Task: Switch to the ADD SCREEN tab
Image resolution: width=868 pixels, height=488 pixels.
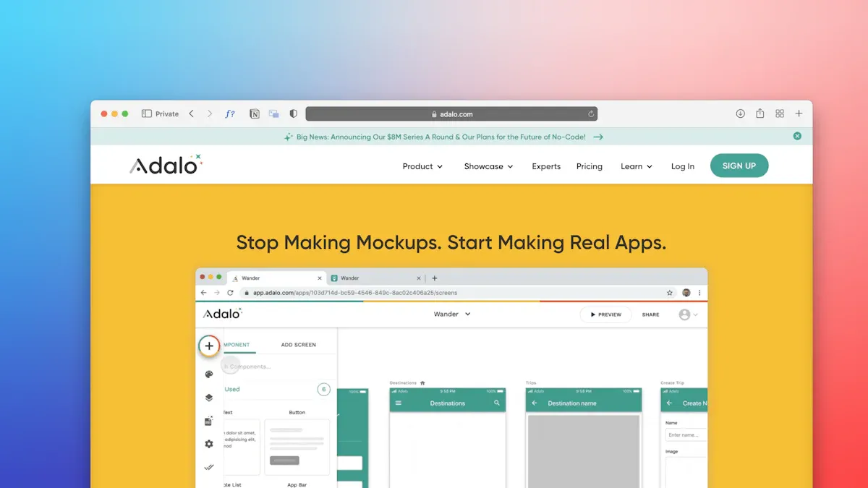Action: tap(299, 345)
